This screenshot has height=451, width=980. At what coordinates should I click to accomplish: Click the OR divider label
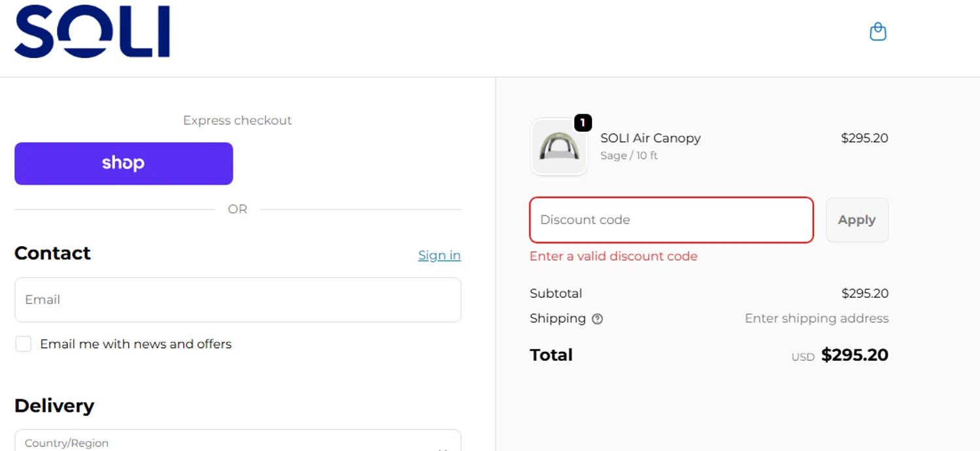pos(238,210)
